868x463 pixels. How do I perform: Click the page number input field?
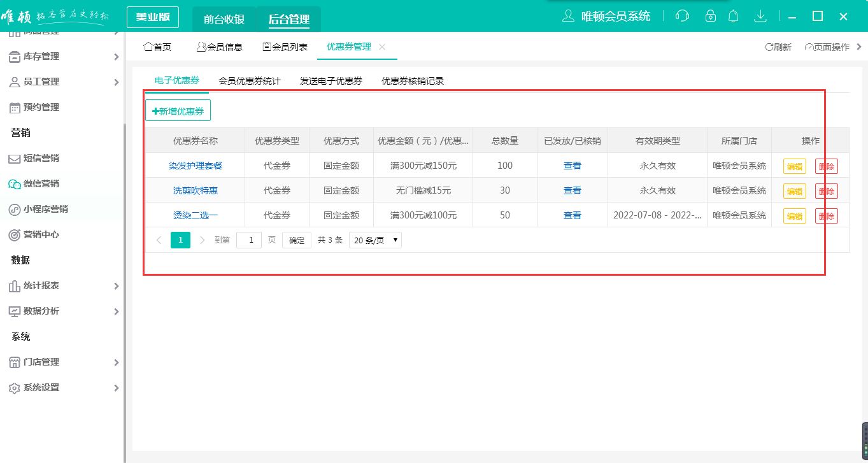(249, 240)
